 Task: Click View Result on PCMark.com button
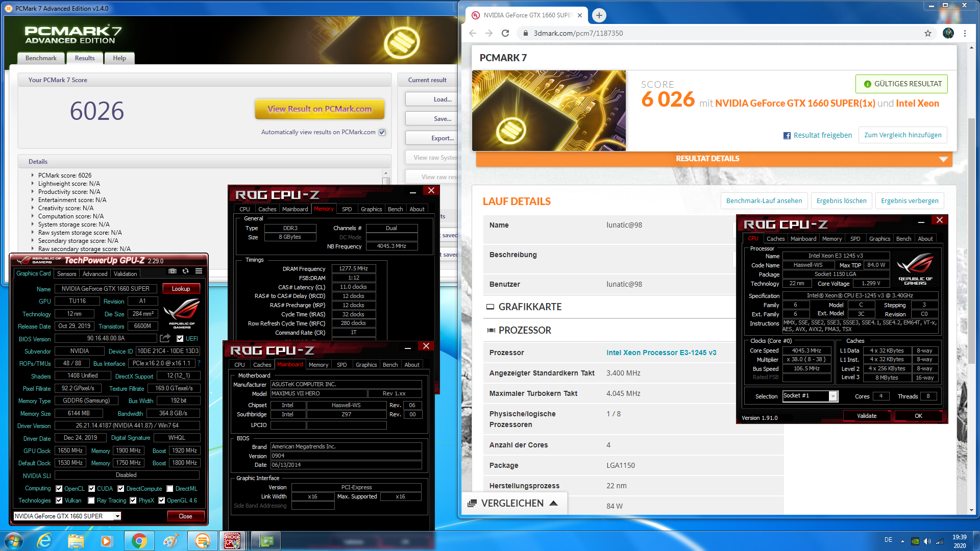pyautogui.click(x=320, y=109)
